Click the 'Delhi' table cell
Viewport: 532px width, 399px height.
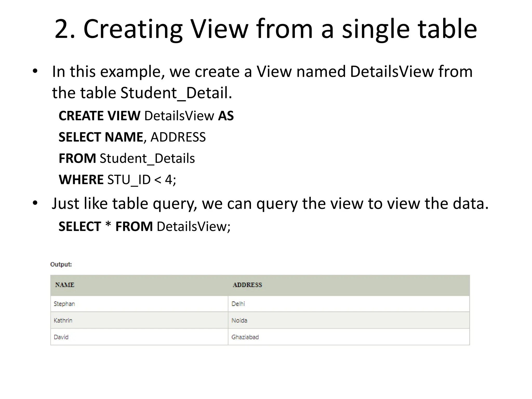click(349, 304)
